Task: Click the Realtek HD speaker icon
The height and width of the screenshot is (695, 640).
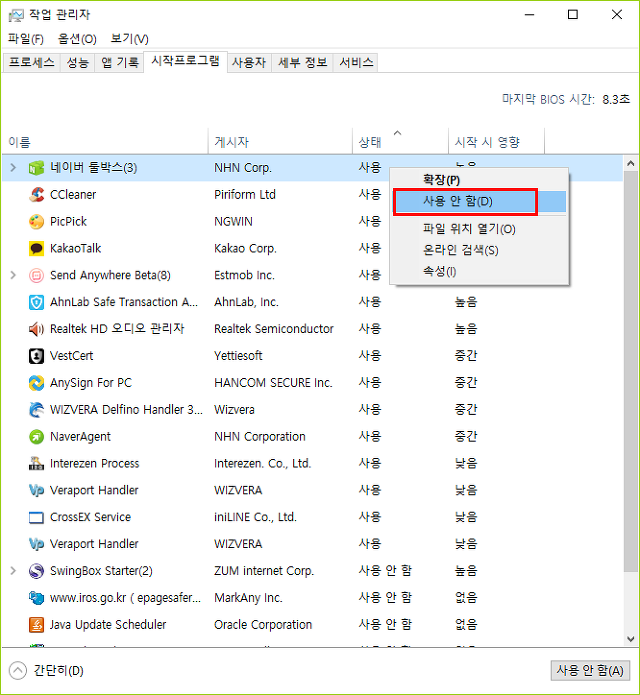Action: 36,329
